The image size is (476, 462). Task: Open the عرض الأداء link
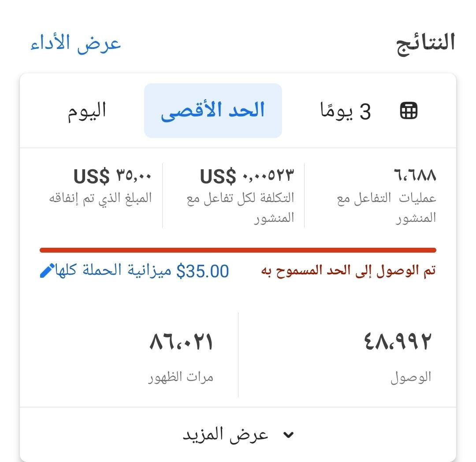click(x=76, y=44)
